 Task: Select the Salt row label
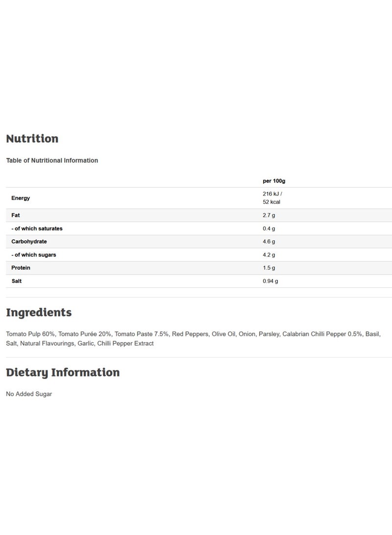[x=16, y=281]
